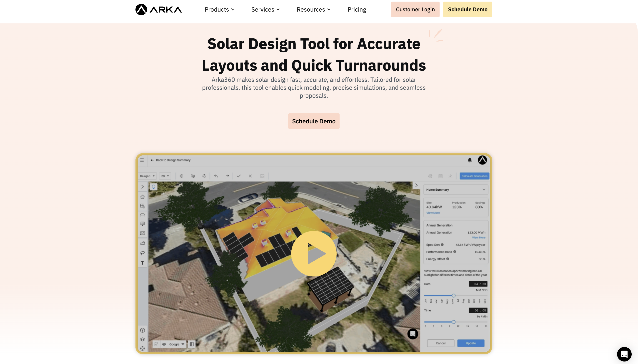Click the notification bell icon
Image resolution: width=638 pixels, height=364 pixels.
pyautogui.click(x=470, y=160)
